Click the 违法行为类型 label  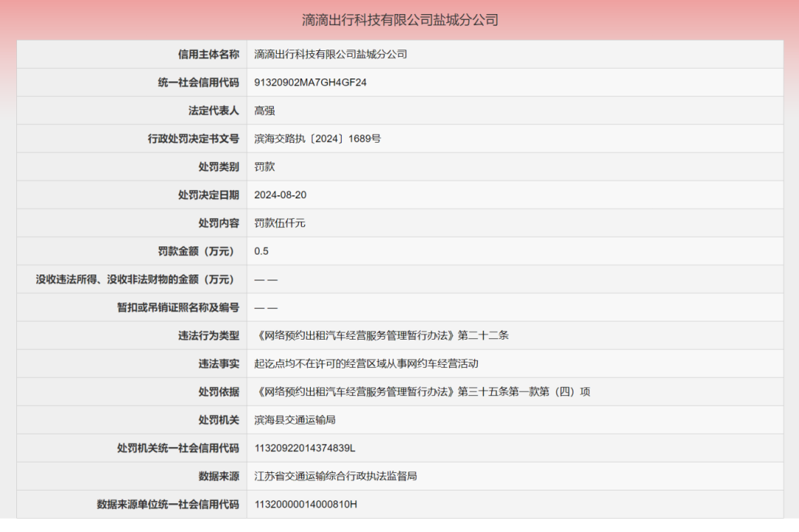[209, 336]
